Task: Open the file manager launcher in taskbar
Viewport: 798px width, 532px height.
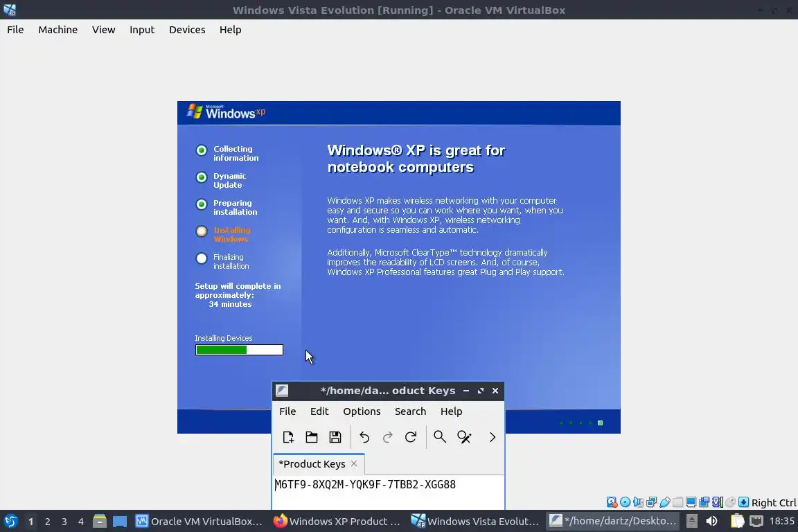Action: click(x=100, y=522)
